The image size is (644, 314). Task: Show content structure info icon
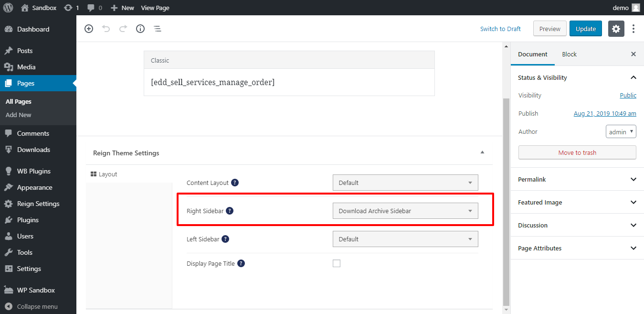tap(140, 29)
